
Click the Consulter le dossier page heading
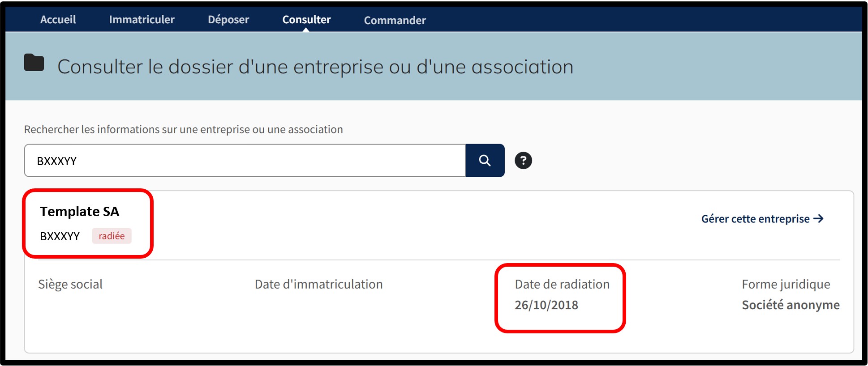pos(315,67)
